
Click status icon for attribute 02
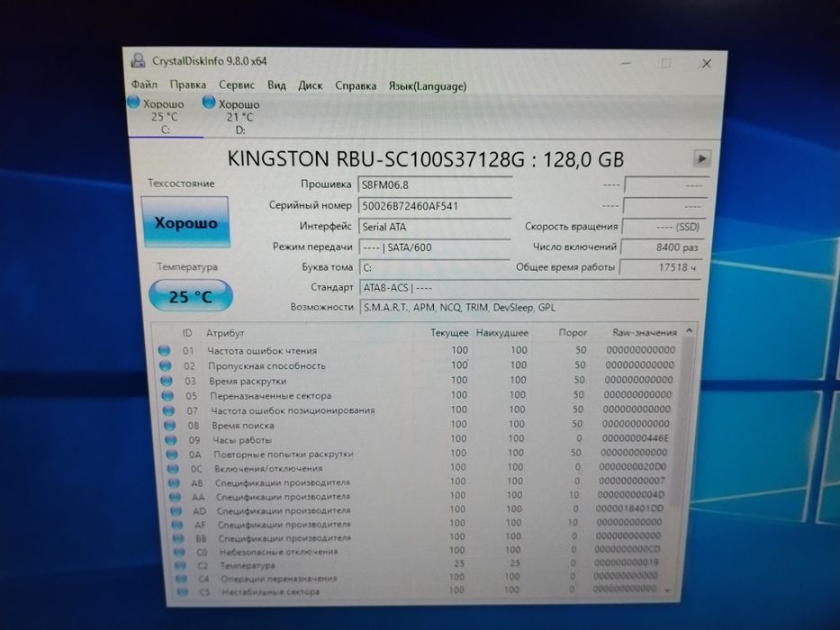[165, 365]
